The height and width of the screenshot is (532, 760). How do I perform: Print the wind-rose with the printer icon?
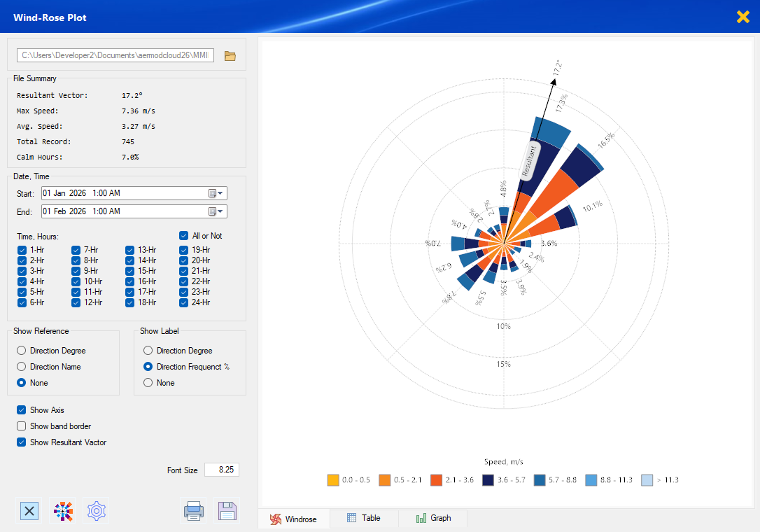coord(193,511)
